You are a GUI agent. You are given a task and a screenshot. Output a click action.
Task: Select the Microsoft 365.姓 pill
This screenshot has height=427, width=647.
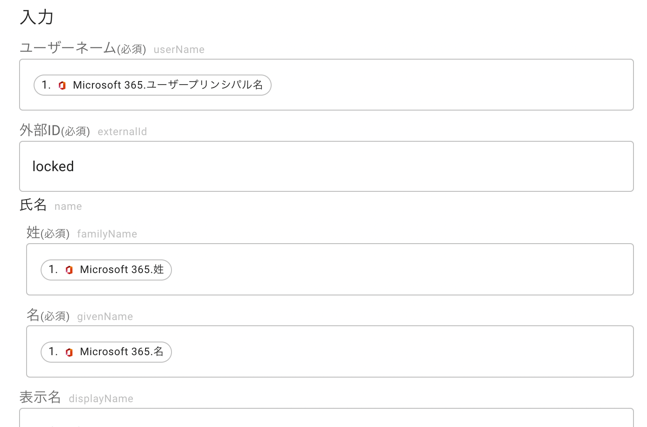pyautogui.click(x=106, y=270)
